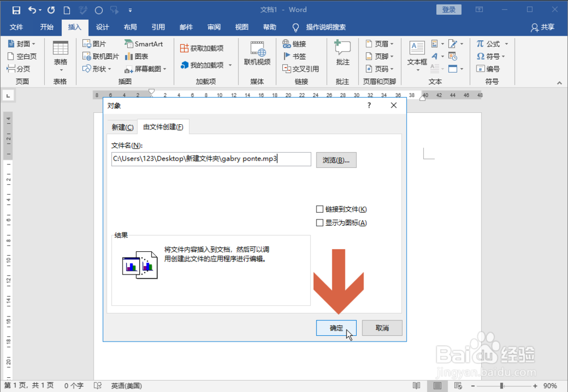Insert a page break (分页)

[19, 69]
